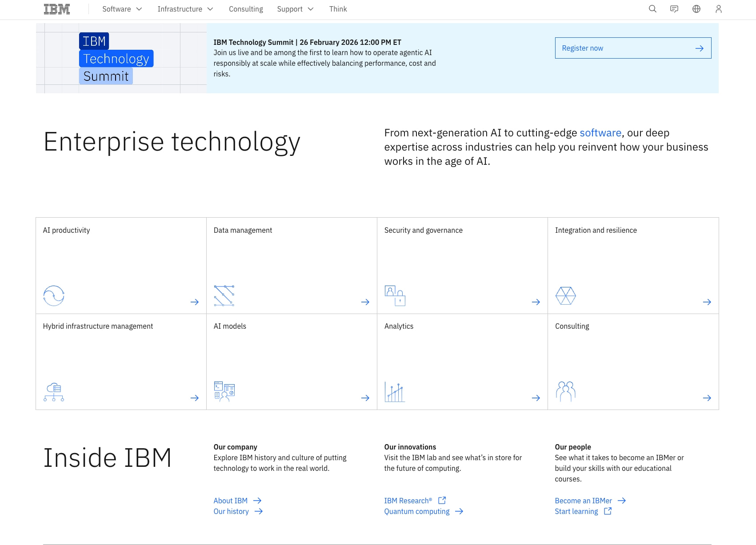Click the IBM Technology Summit banner image
The image size is (756, 545).
pos(121,58)
